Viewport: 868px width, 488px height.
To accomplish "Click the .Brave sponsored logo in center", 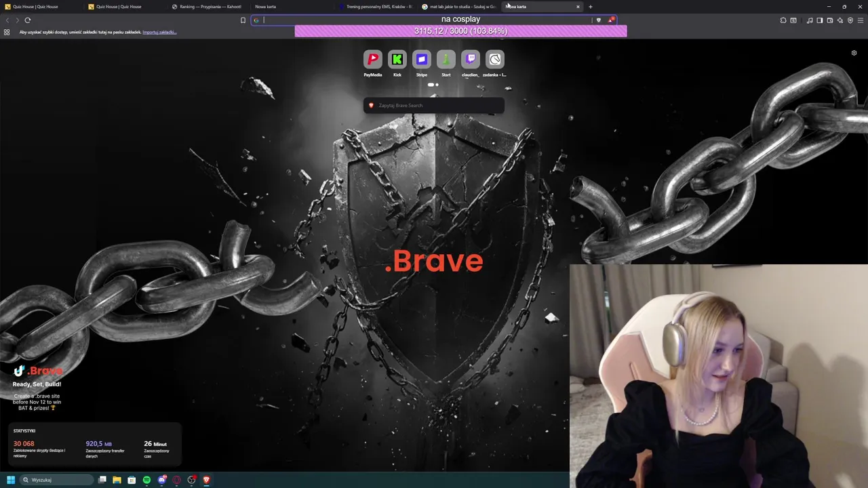I will [434, 261].
